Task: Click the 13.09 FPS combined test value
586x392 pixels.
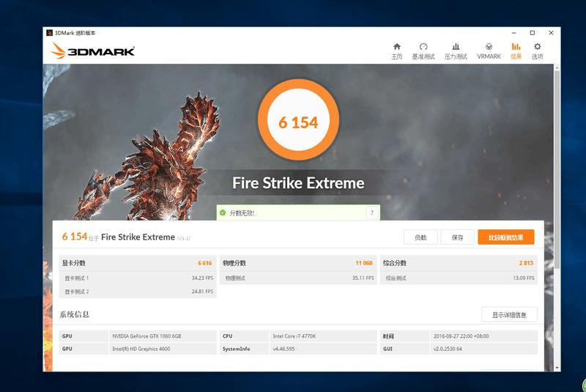Action: pyautogui.click(x=524, y=278)
